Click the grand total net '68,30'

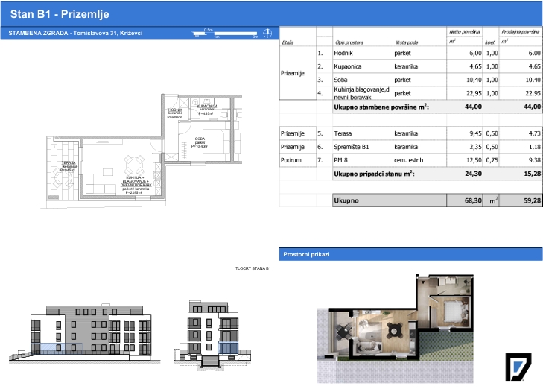pos(473,200)
